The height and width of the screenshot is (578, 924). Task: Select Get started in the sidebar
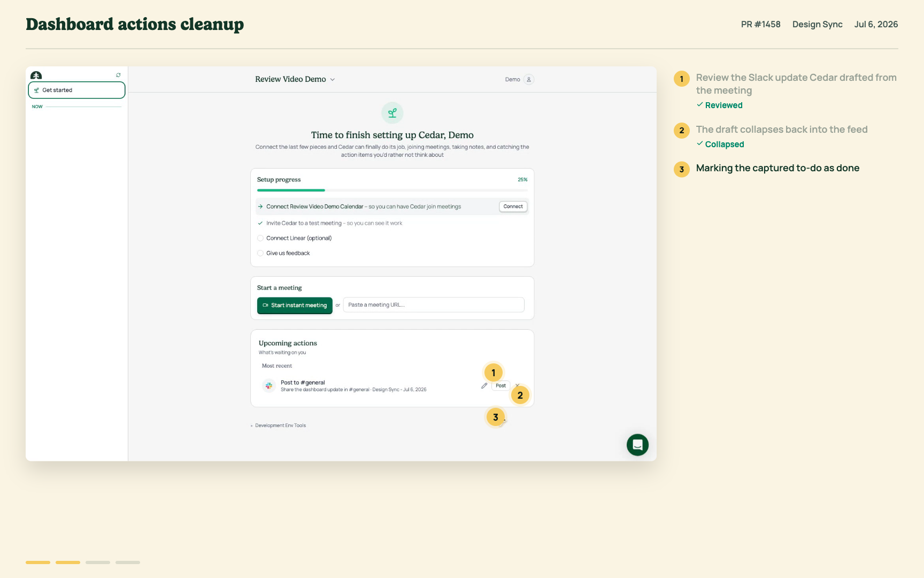(x=76, y=90)
